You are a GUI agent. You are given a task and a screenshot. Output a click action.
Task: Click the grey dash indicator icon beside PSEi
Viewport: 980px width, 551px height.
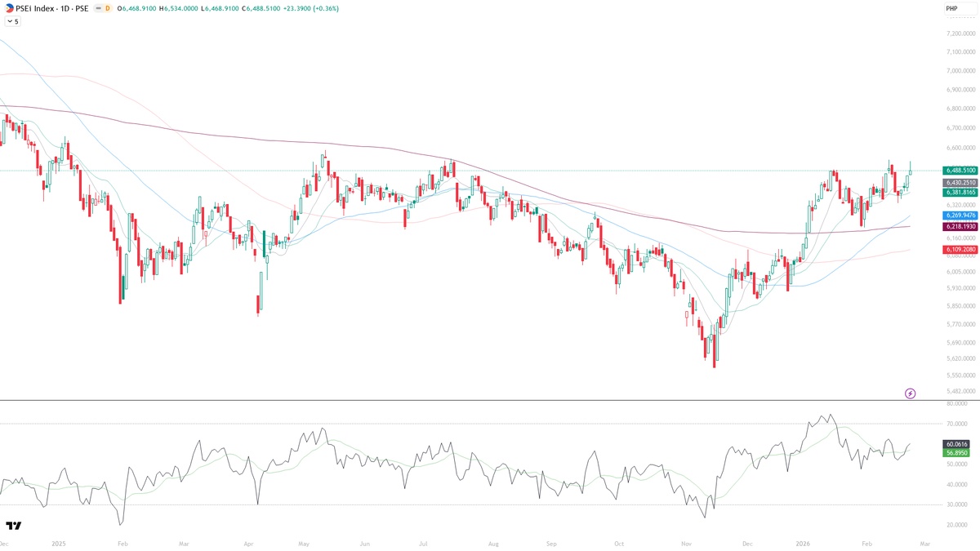tap(97, 9)
